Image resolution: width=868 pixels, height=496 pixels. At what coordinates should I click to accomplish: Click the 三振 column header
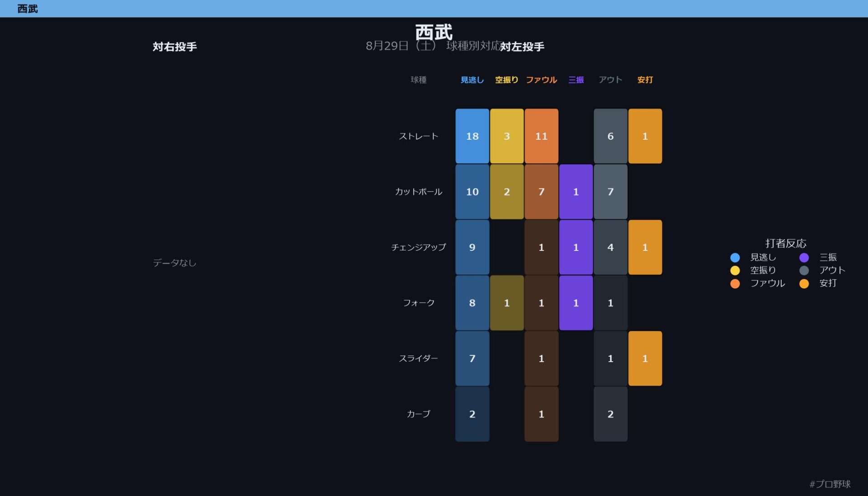point(576,80)
